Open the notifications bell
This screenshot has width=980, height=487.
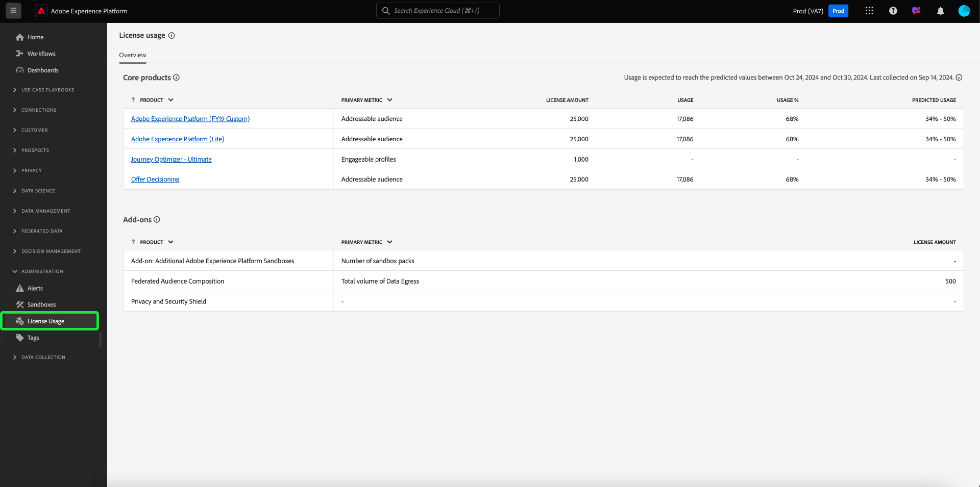[x=940, y=11]
